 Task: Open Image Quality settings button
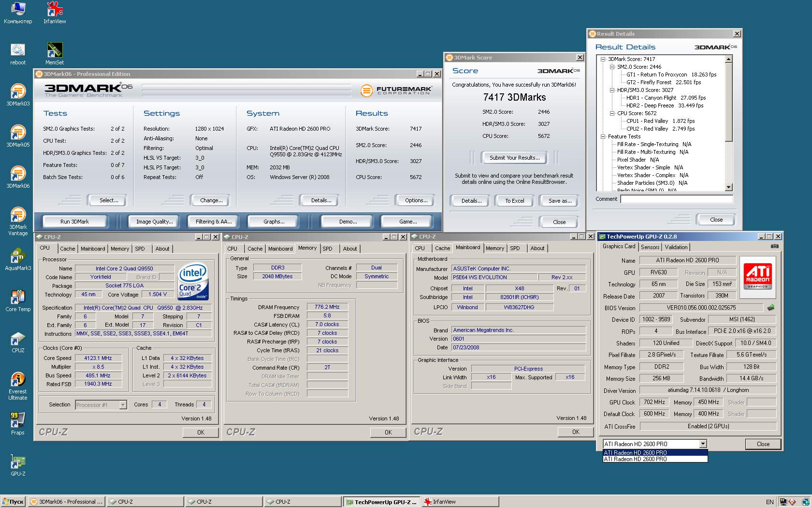[154, 222]
